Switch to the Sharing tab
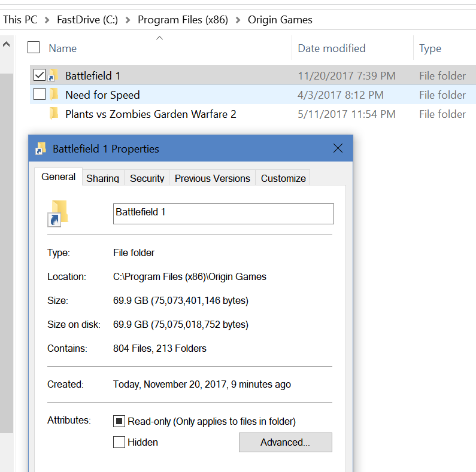The width and height of the screenshot is (476, 472). [x=102, y=178]
